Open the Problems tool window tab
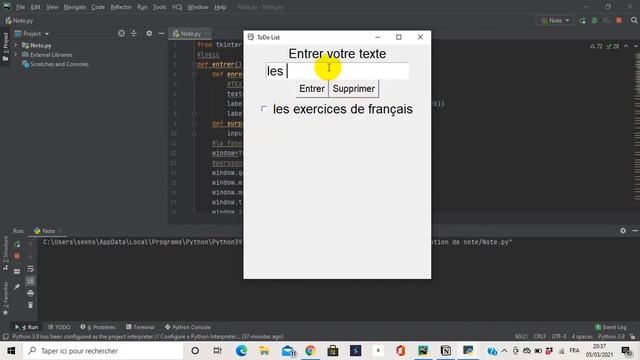The width and height of the screenshot is (640, 360). [x=98, y=327]
